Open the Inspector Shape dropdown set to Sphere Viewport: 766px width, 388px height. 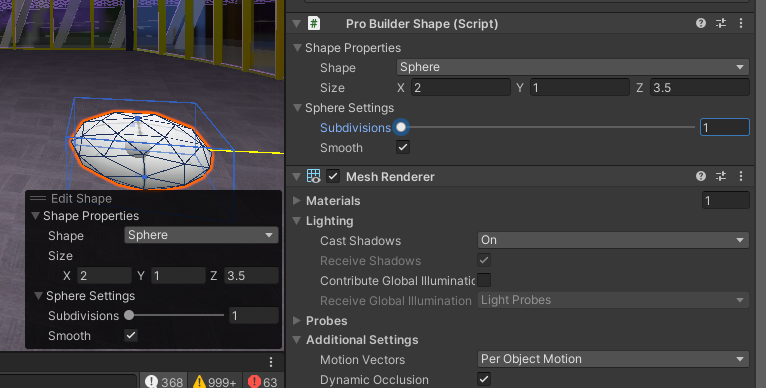point(573,67)
